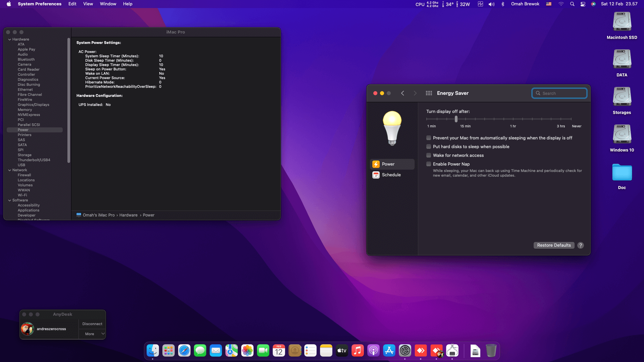The height and width of the screenshot is (362, 644).
Task: Open Photos app in Dock
Action: point(248,351)
